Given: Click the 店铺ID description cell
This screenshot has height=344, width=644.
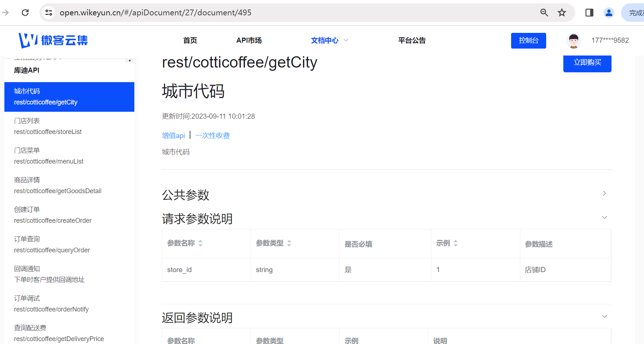Looking at the screenshot, I should (566, 270).
